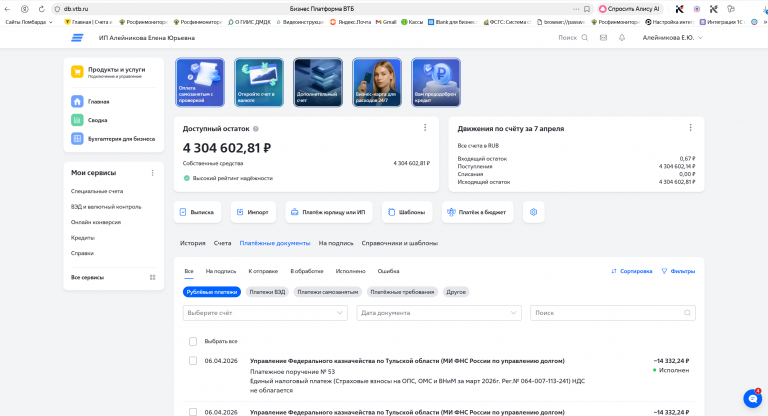The width and height of the screenshot is (768, 416).
Task: Check the Платежное поручение № 53 row checkbox
Action: pyautogui.click(x=193, y=361)
